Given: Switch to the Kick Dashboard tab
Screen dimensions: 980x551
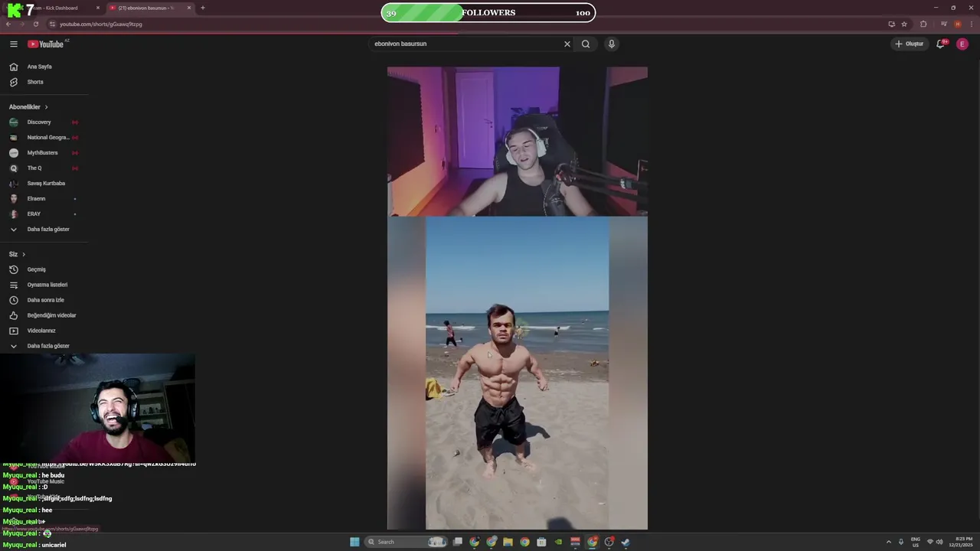Looking at the screenshot, I should [x=57, y=8].
